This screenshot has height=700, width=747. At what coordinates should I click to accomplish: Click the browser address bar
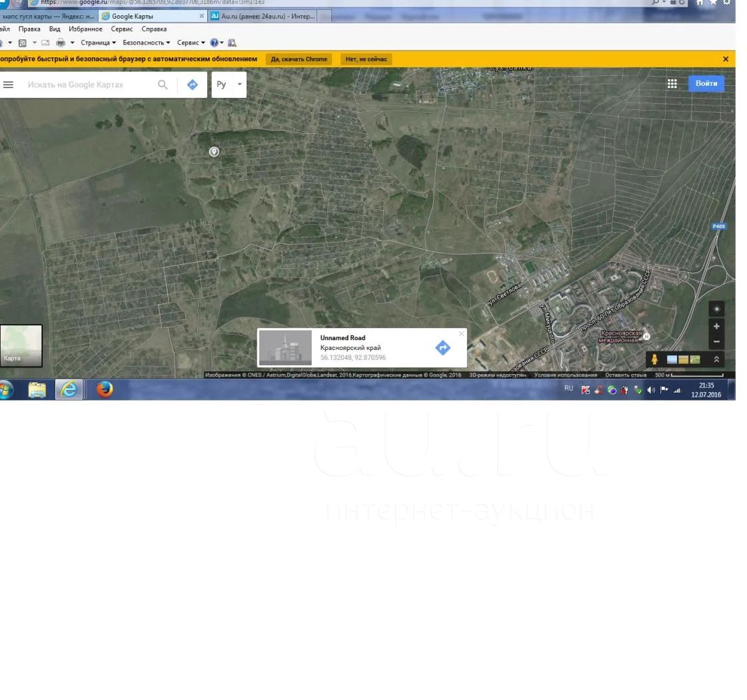[x=333, y=3]
